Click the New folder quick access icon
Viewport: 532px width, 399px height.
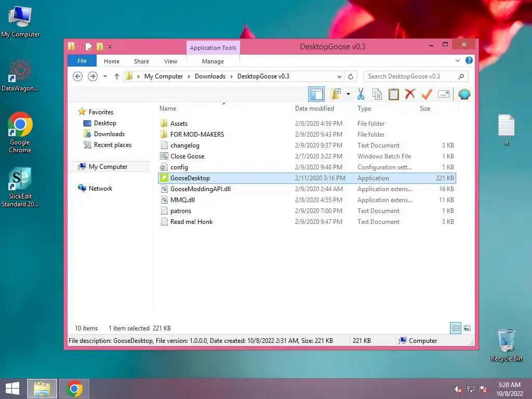100,46
